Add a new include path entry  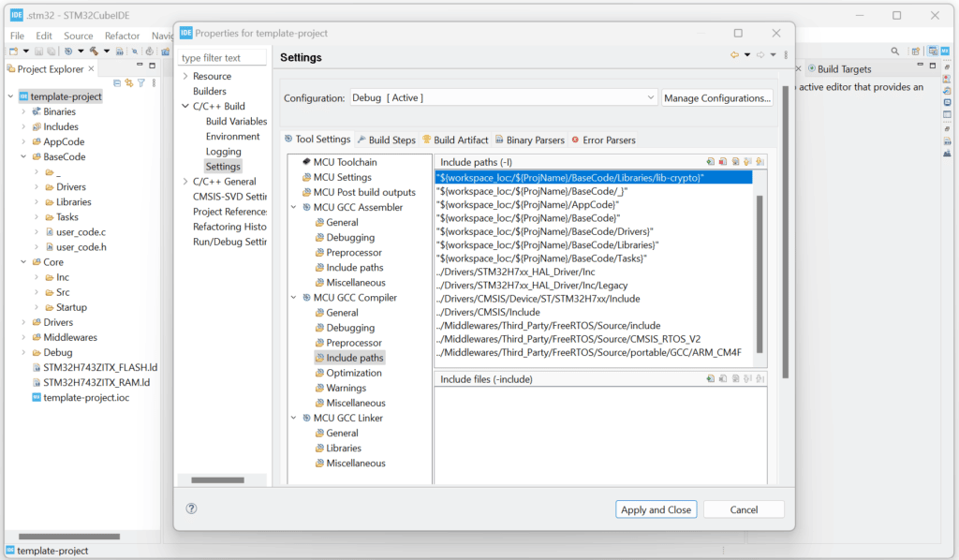point(710,162)
